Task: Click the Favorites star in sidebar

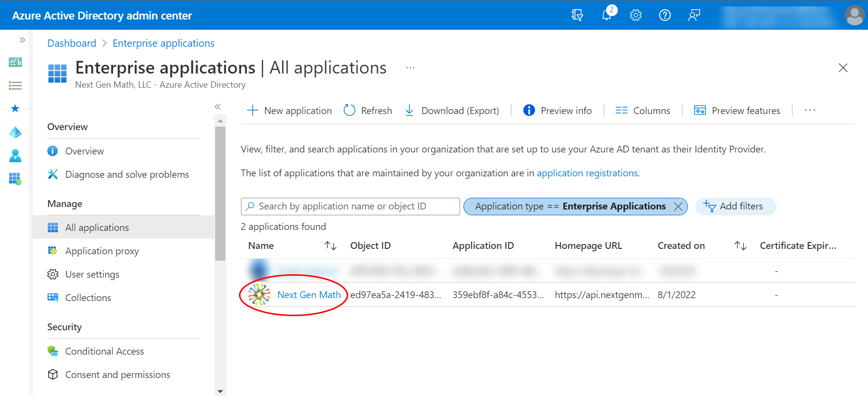Action: [15, 108]
